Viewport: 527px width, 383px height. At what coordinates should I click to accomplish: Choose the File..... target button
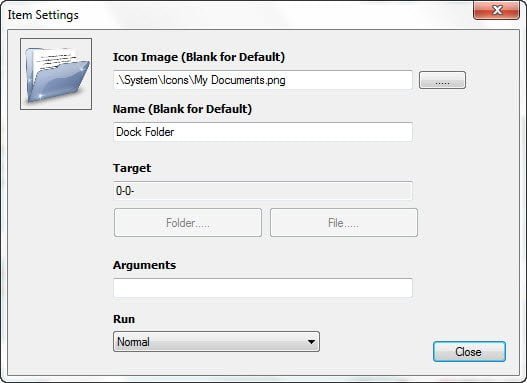coord(344,222)
